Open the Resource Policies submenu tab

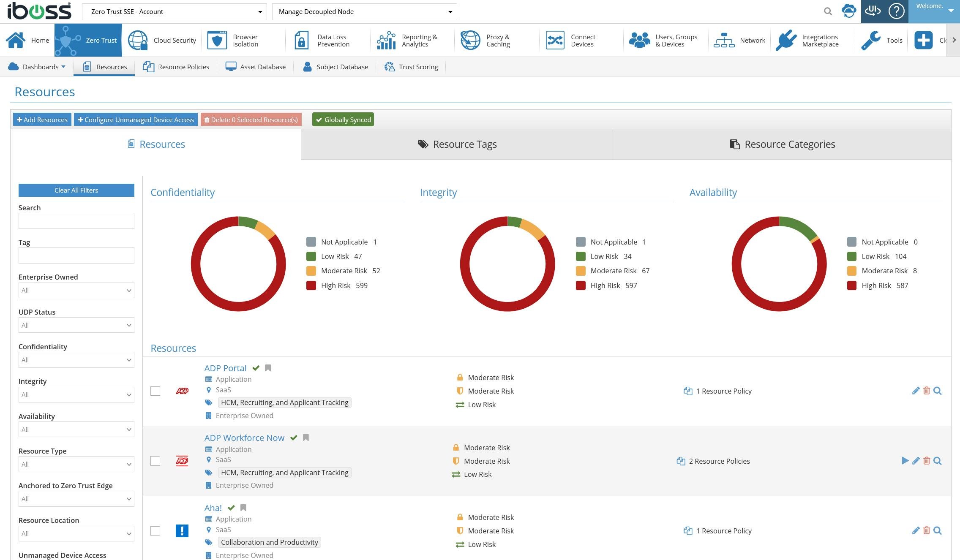click(176, 67)
